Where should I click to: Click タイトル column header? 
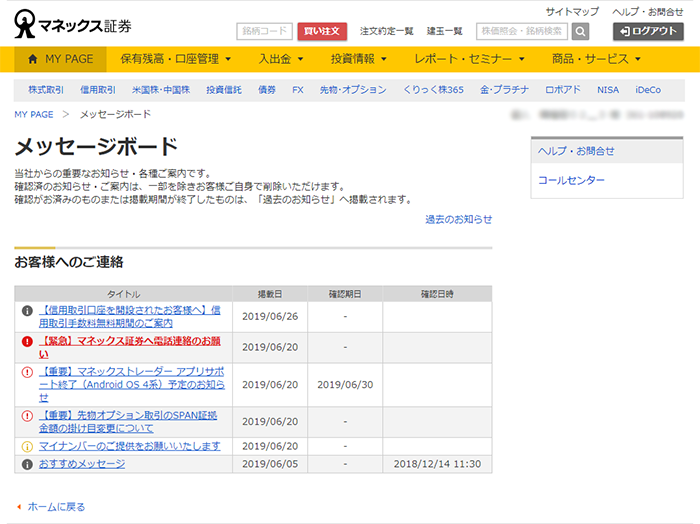point(123,294)
